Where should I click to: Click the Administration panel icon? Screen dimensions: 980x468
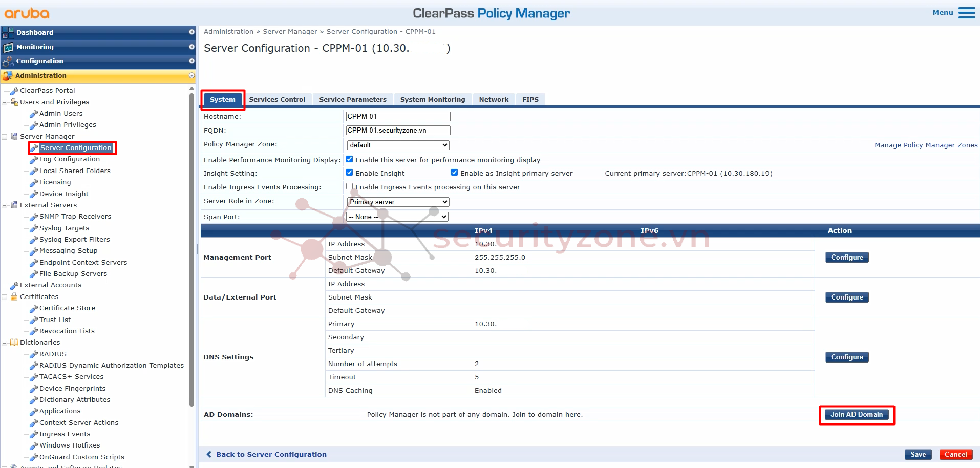coord(7,76)
